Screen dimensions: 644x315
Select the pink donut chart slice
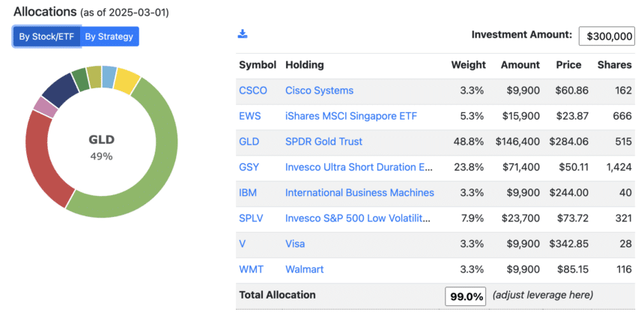[x=45, y=107]
